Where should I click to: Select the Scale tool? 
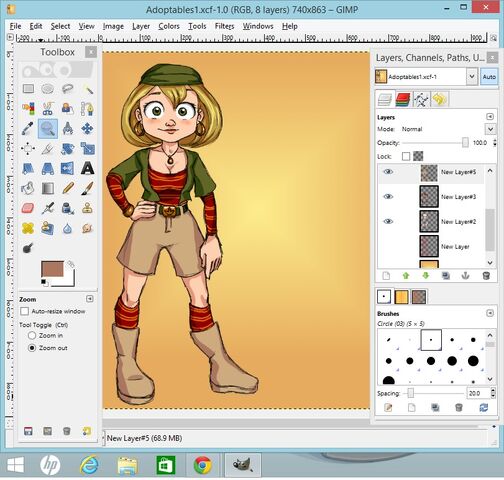tap(88, 149)
